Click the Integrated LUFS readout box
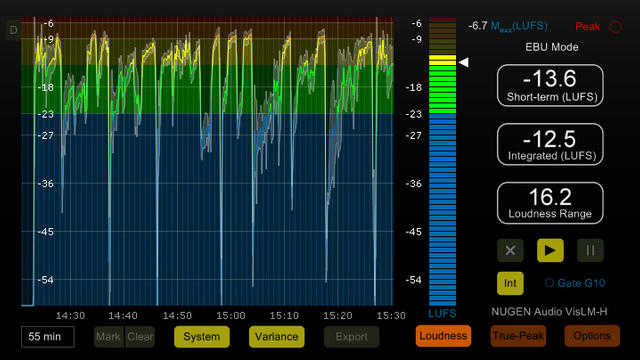 click(550, 144)
